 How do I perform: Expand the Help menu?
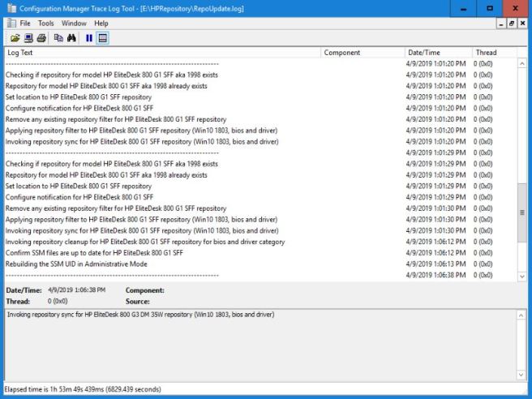101,24
